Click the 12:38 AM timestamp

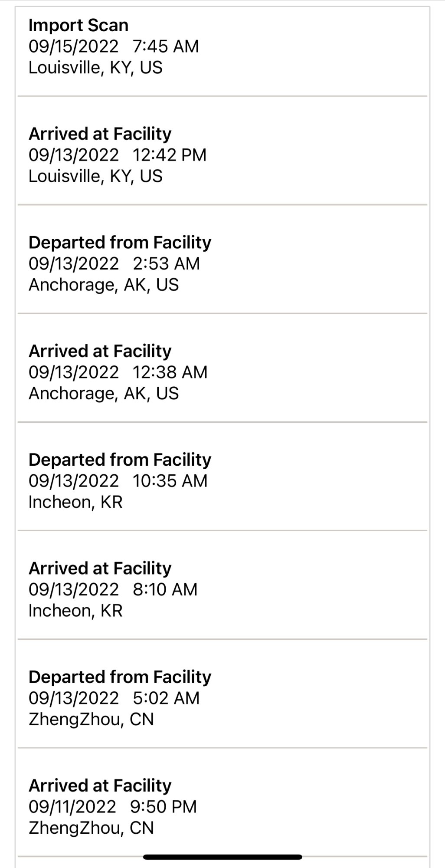coord(118,372)
